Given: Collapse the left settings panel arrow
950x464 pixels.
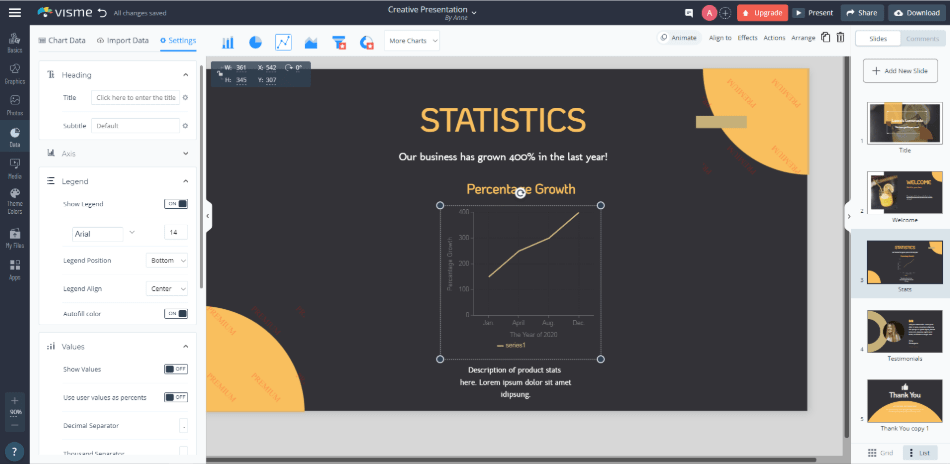Looking at the screenshot, I should tap(208, 216).
